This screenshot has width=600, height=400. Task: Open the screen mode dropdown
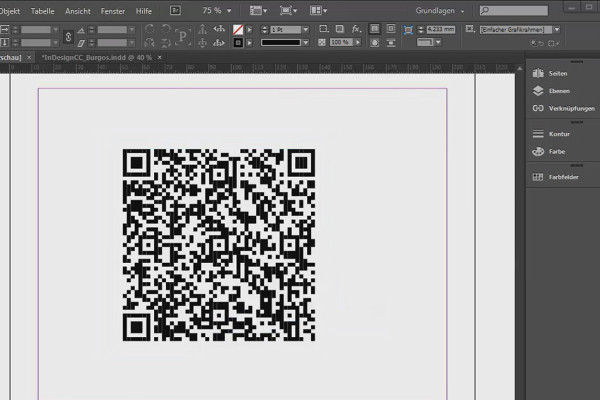pyautogui.click(x=289, y=11)
